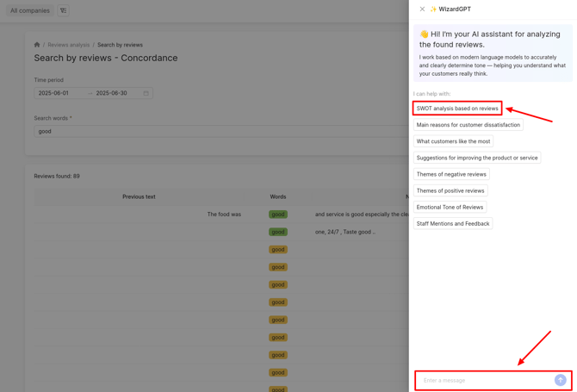Open the calendar icon in time period
Screen dimensions: 577x392
(x=146, y=93)
